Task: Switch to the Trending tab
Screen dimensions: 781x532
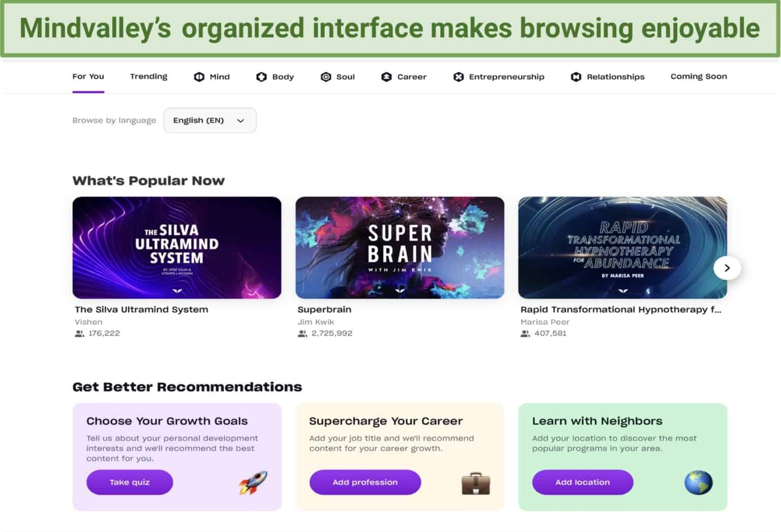Action: coord(148,76)
